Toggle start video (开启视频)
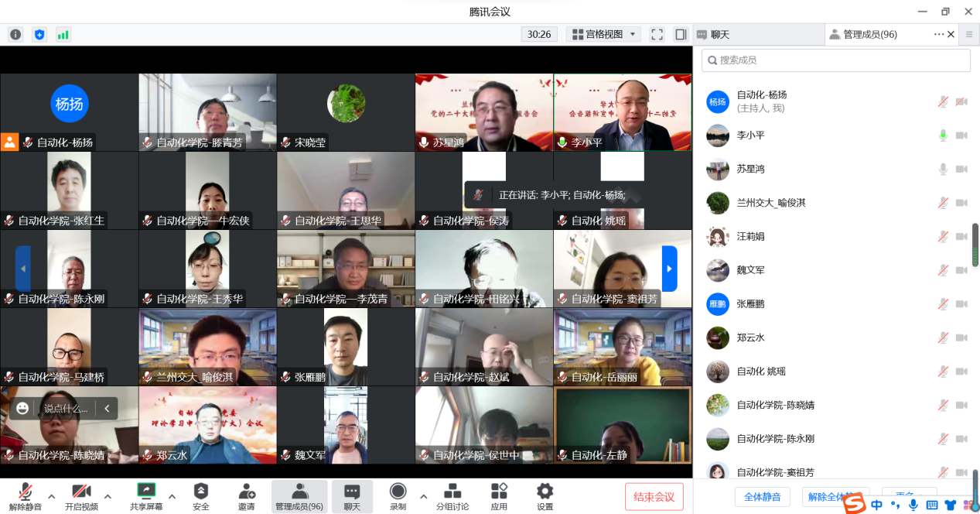This screenshot has width=980, height=514. (81, 492)
